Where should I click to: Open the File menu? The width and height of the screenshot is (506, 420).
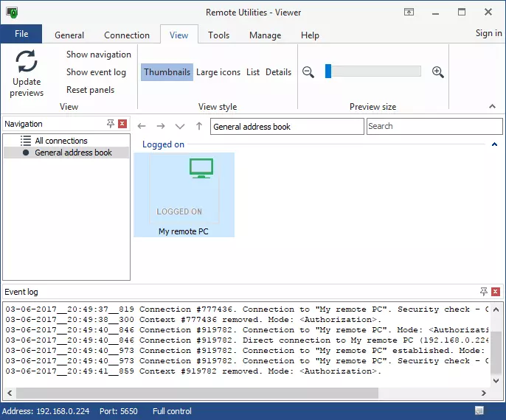[21, 34]
